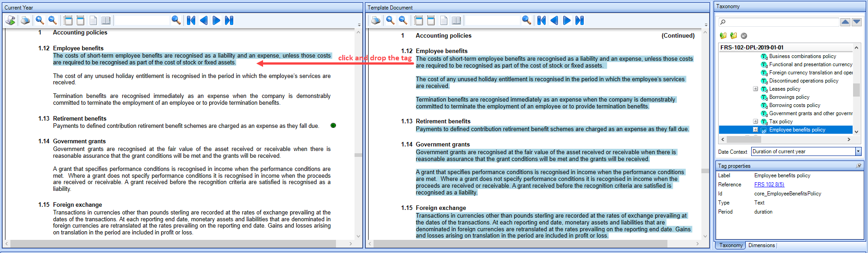Select Tax policy tag

pyautogui.click(x=781, y=122)
